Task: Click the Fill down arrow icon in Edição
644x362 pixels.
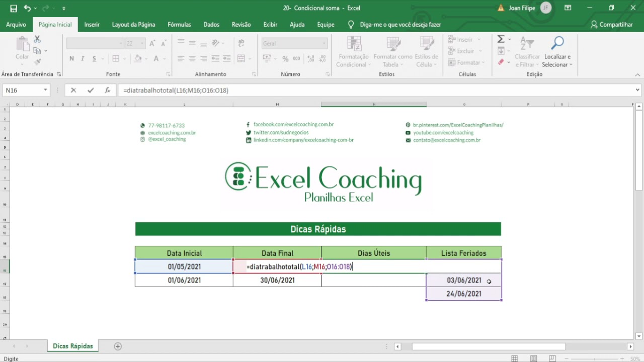Action: [x=501, y=51]
